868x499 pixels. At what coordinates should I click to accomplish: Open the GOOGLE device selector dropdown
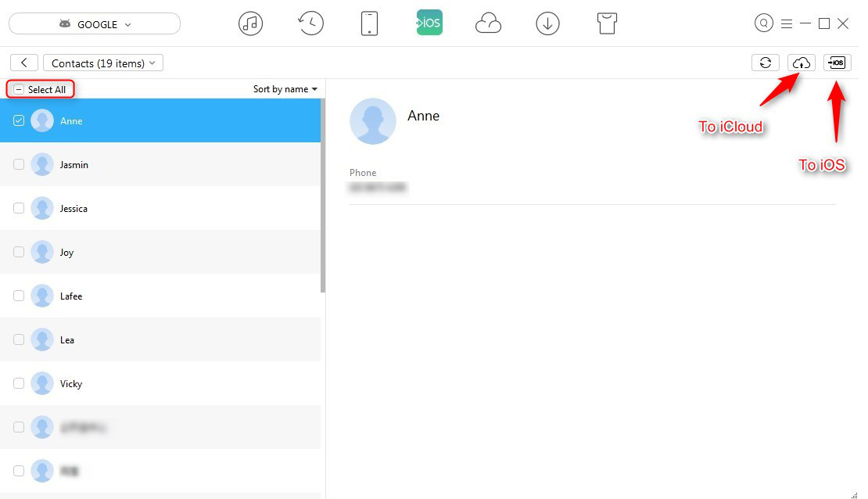(95, 23)
